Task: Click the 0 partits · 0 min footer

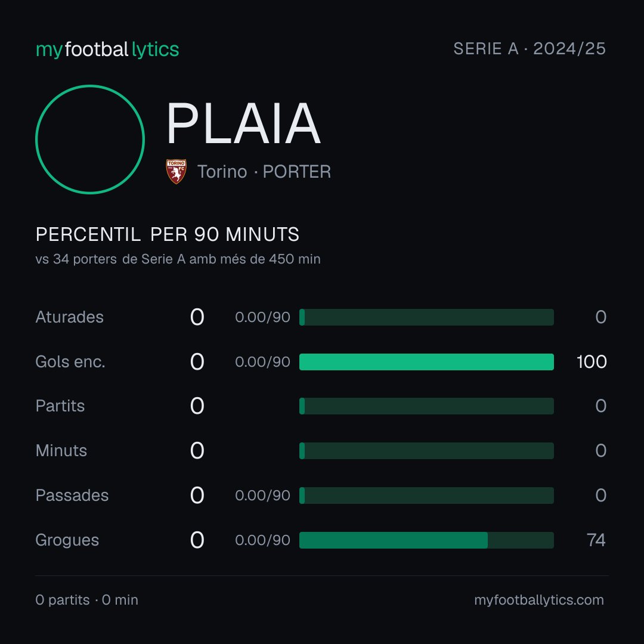Action: click(x=86, y=600)
